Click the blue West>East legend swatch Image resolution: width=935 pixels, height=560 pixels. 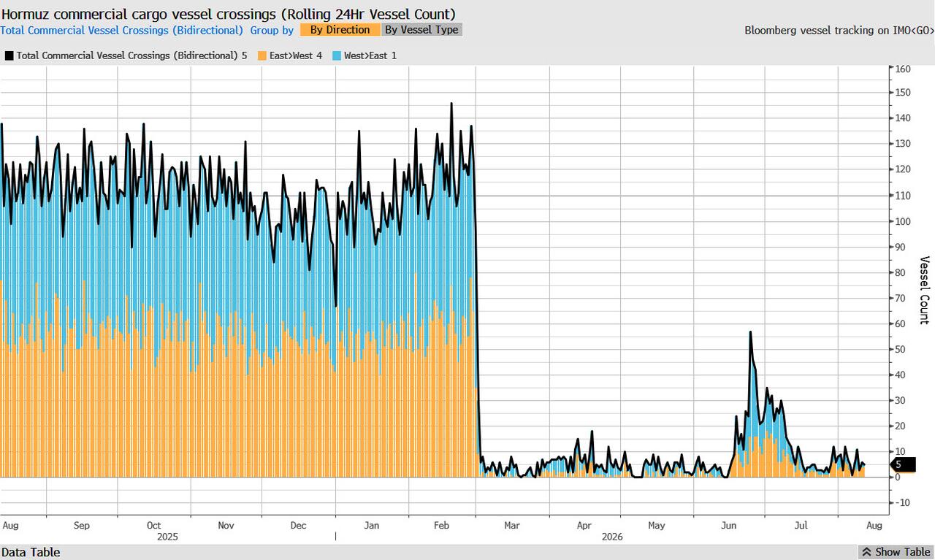[337, 55]
